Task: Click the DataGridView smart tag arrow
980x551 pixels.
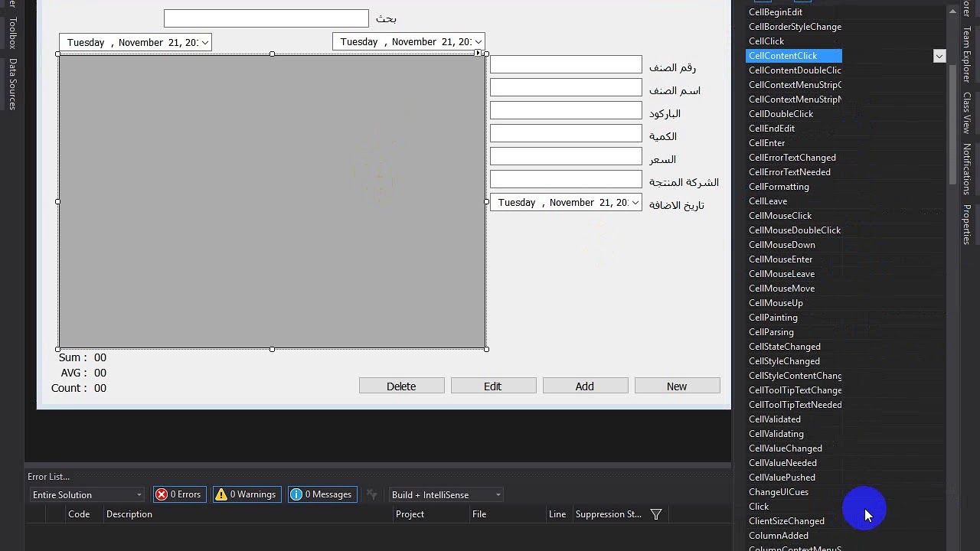Action: click(478, 53)
